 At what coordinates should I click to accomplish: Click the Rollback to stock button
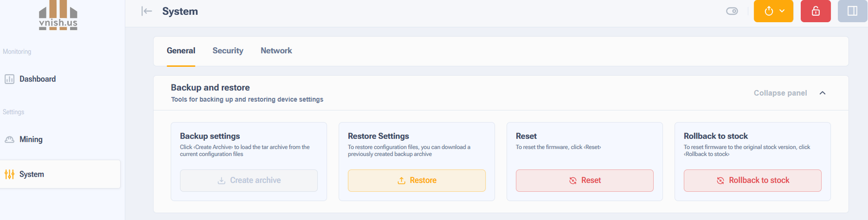point(752,180)
